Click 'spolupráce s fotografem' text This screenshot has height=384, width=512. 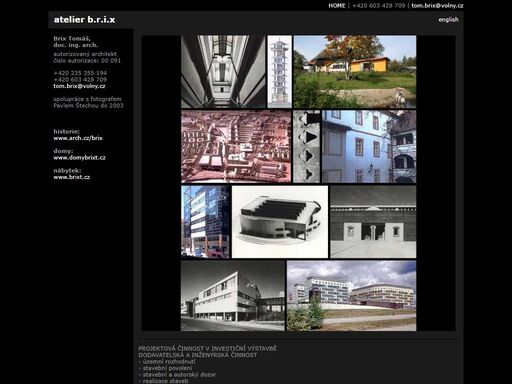click(87, 99)
